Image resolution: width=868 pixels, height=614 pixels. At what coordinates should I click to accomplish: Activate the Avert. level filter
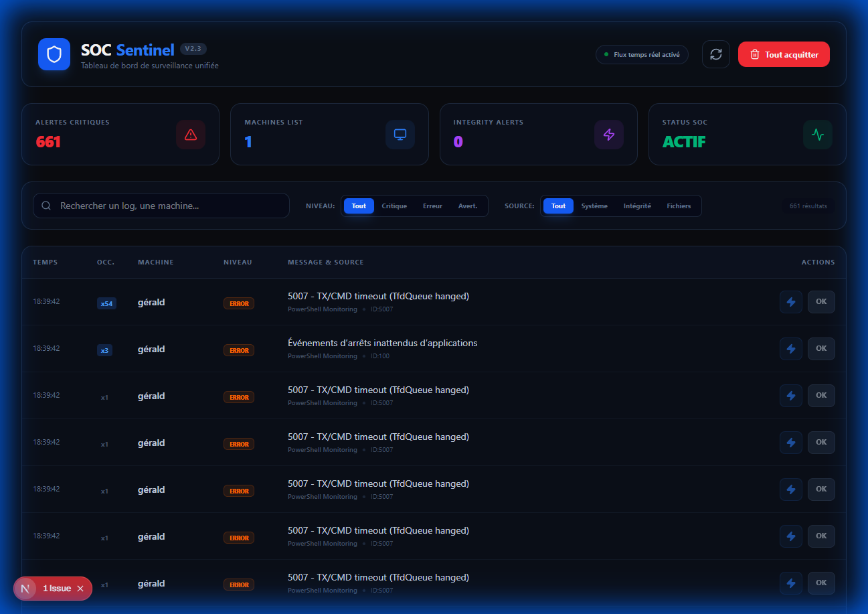(468, 206)
